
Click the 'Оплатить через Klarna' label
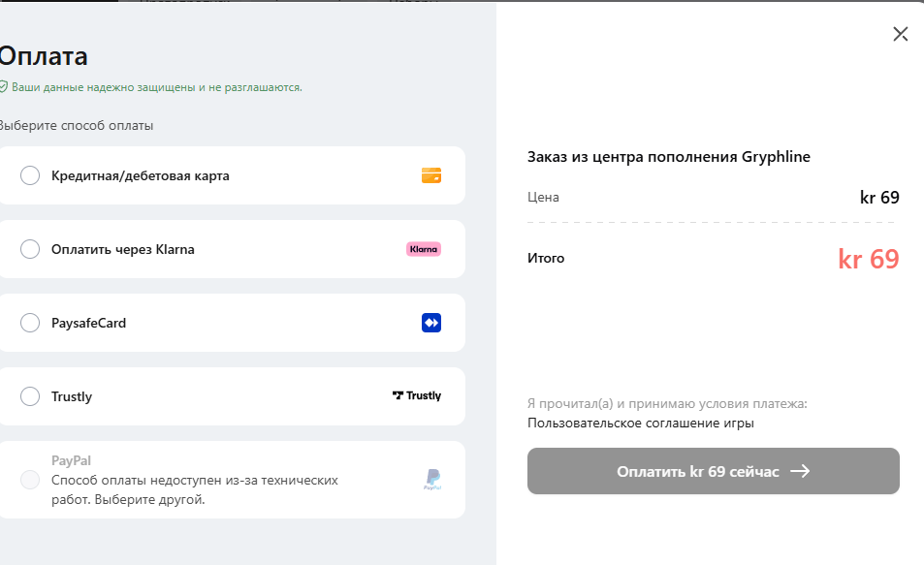click(122, 249)
